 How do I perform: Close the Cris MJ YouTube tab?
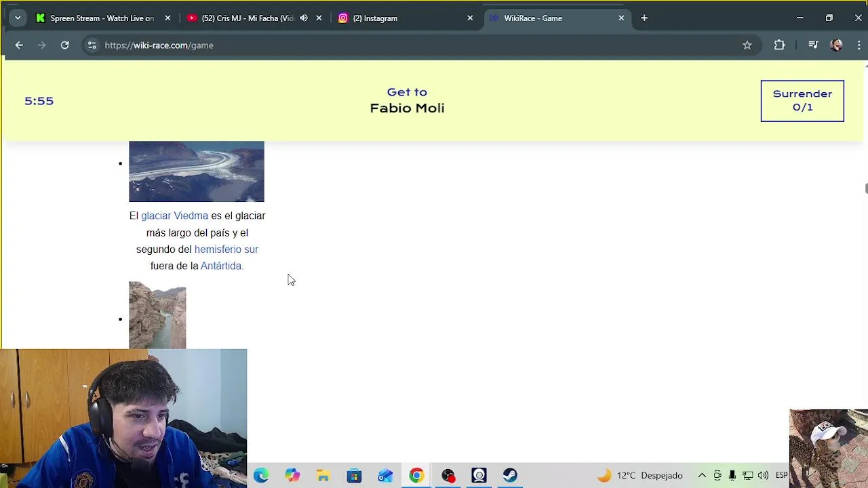319,18
